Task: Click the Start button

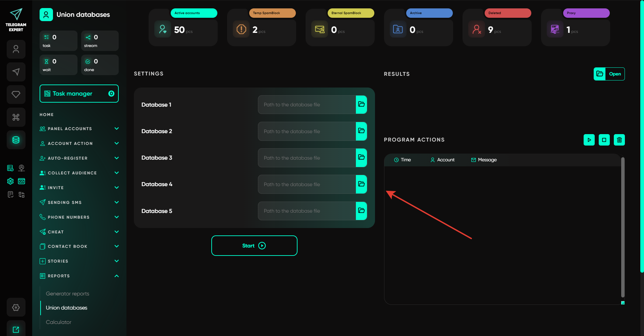Action: coord(254,246)
